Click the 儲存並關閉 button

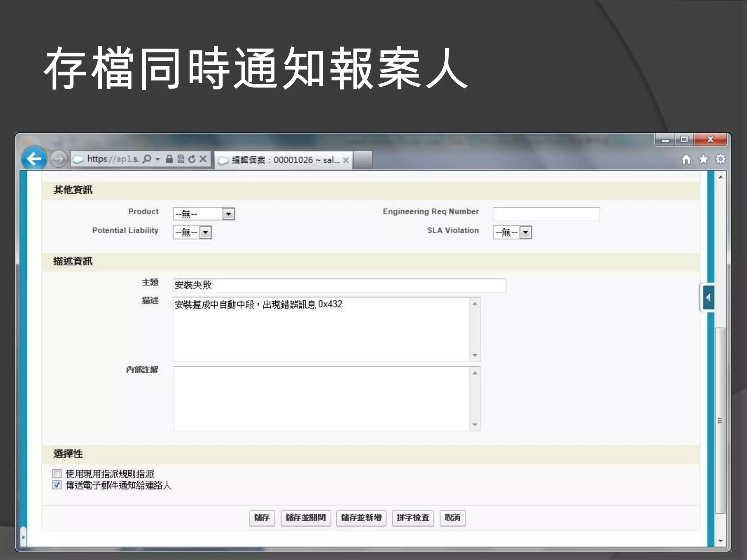click(x=306, y=518)
